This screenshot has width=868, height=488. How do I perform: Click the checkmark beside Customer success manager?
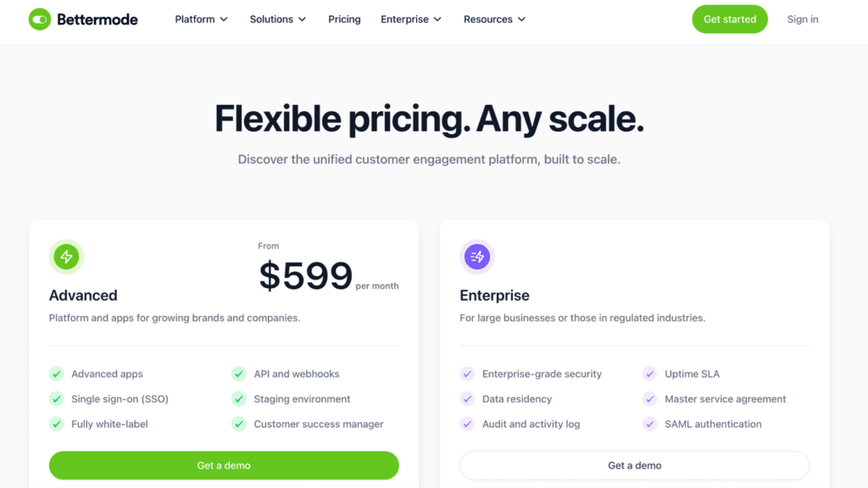click(x=239, y=424)
